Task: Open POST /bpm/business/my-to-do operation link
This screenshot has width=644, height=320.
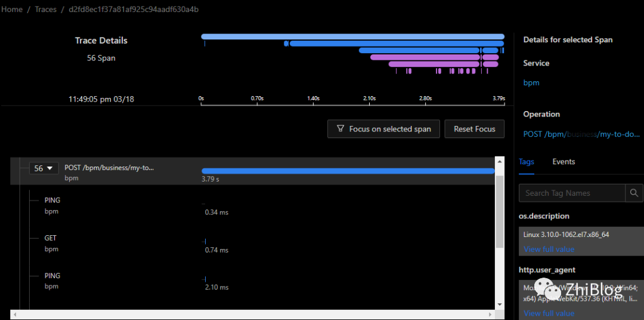Action: (581, 134)
